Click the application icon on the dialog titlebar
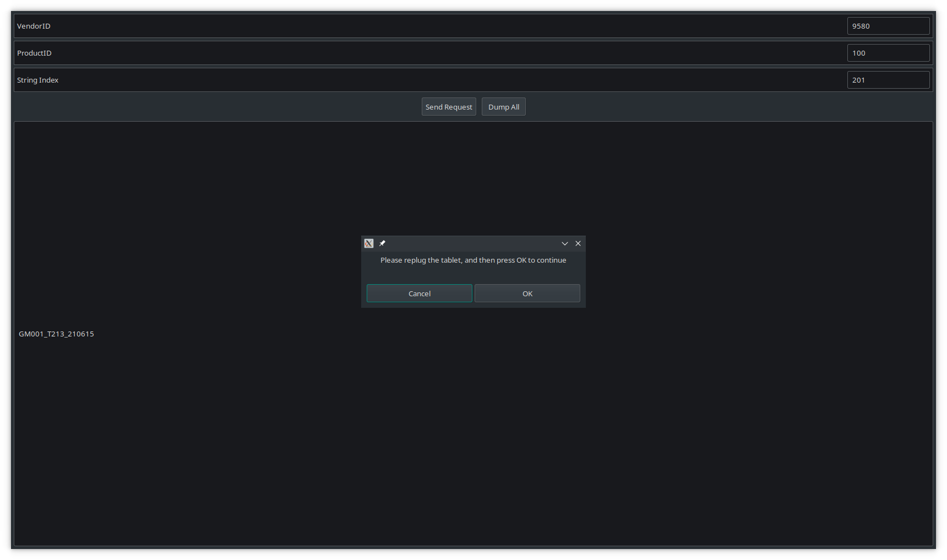Image resolution: width=947 pixels, height=560 pixels. tap(369, 243)
